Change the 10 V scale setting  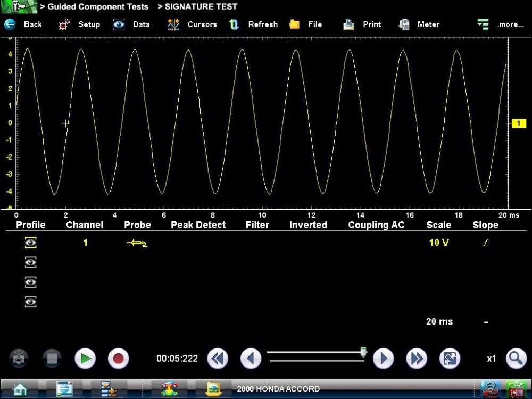tap(439, 243)
